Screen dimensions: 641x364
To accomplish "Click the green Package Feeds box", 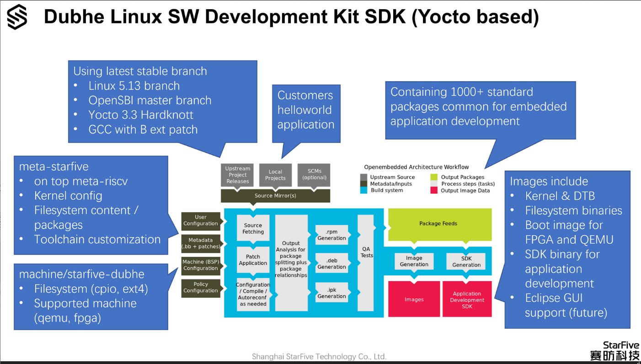I will coord(440,224).
